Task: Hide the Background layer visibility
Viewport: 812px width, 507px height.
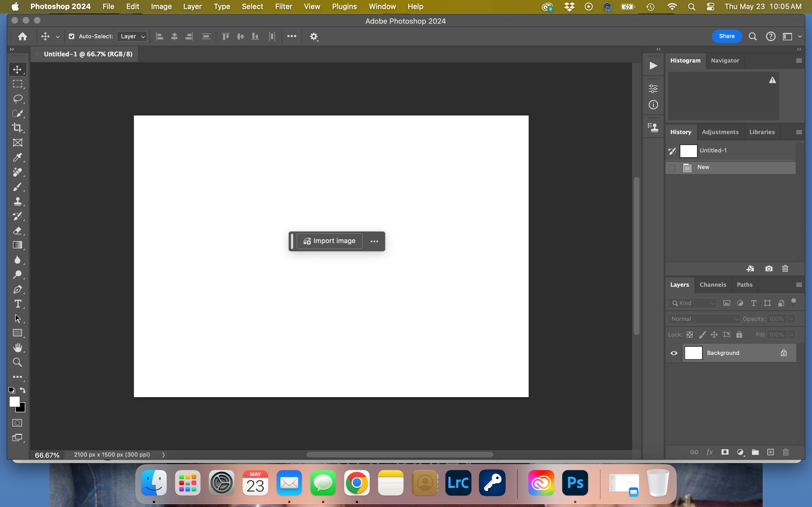Action: [x=674, y=353]
